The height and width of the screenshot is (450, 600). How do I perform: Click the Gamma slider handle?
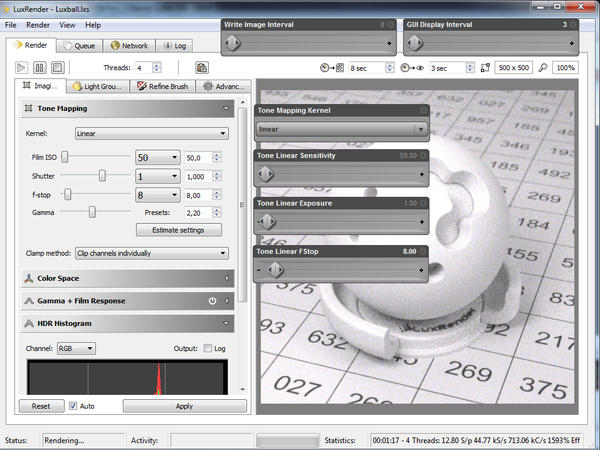[92, 212]
